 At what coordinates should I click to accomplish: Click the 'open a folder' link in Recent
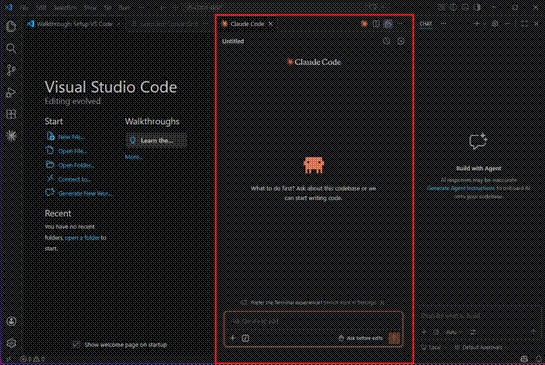82,238
